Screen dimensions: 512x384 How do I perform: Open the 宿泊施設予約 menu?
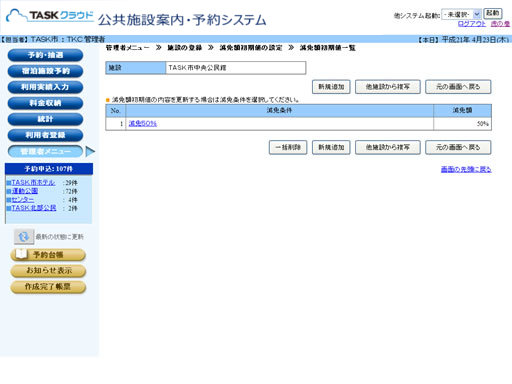click(x=45, y=71)
